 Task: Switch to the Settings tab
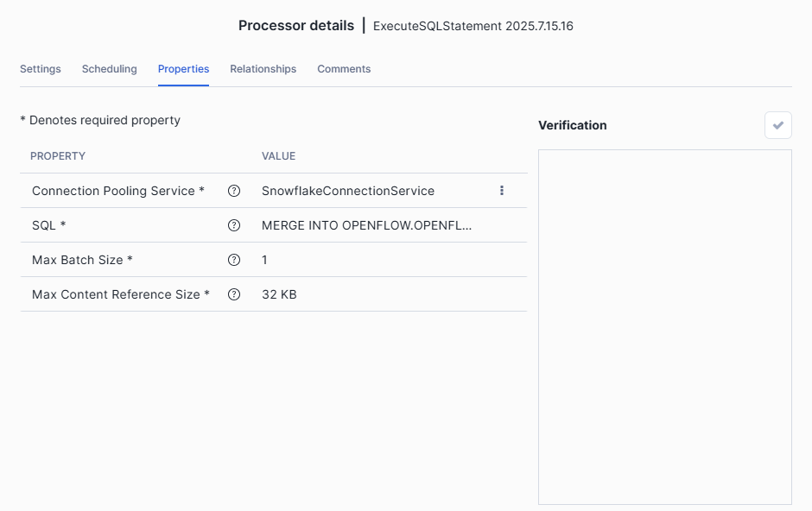click(41, 69)
